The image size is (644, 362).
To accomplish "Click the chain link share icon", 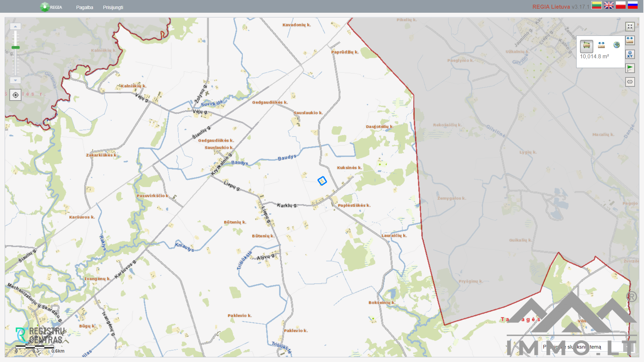I will 630,82.
